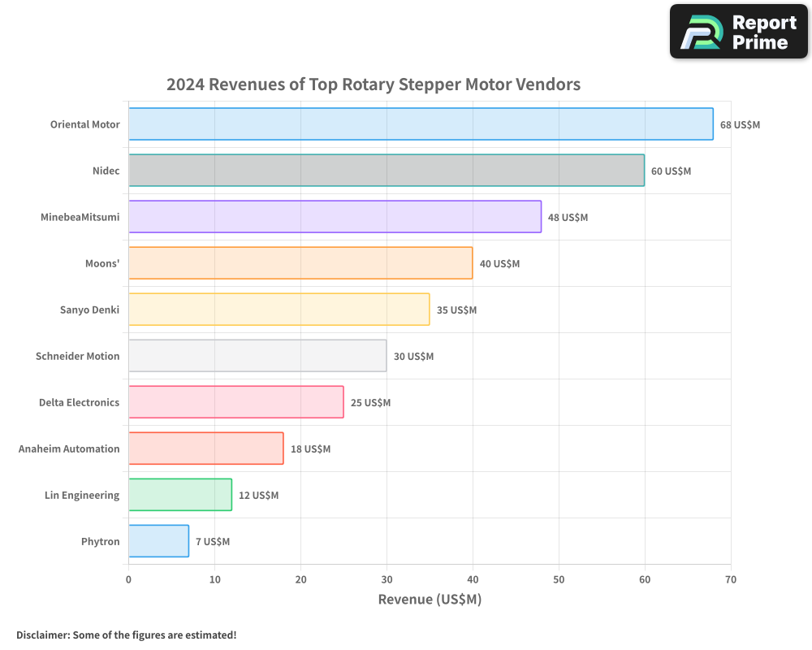Click the 70 mark on the axis

[x=730, y=579]
